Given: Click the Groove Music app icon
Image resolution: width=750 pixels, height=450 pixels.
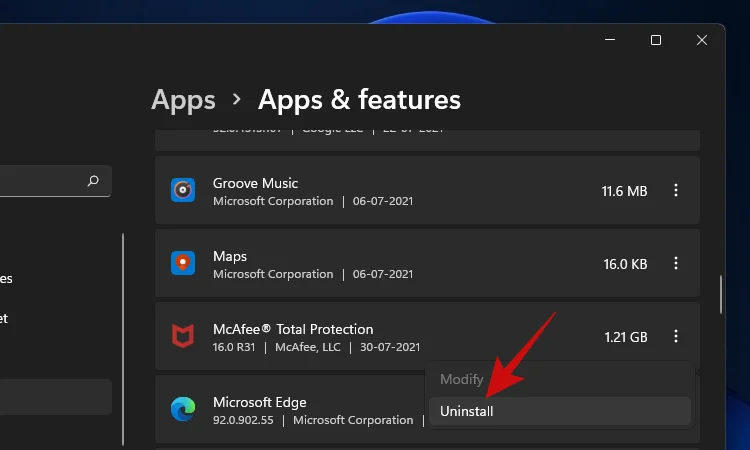Looking at the screenshot, I should (183, 190).
